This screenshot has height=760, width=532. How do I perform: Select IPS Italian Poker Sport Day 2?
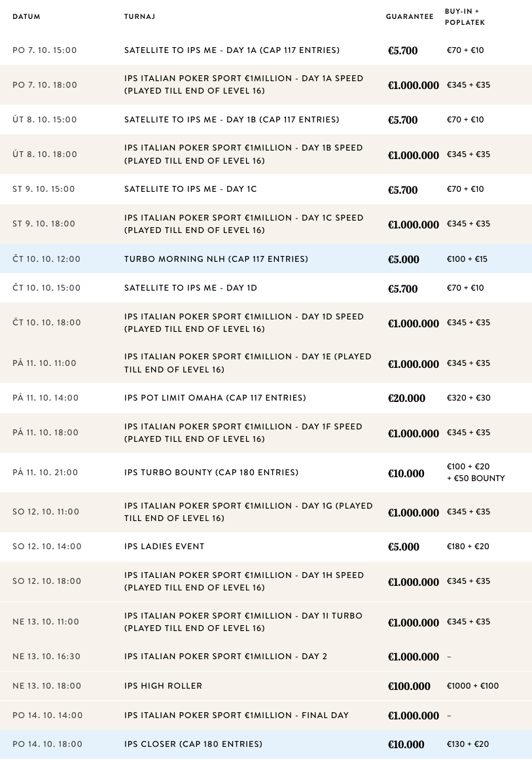coord(266,657)
